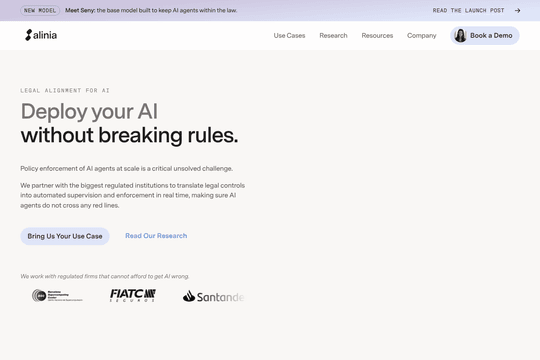
Task: Click the We partner with paragraph
Action: (133, 195)
